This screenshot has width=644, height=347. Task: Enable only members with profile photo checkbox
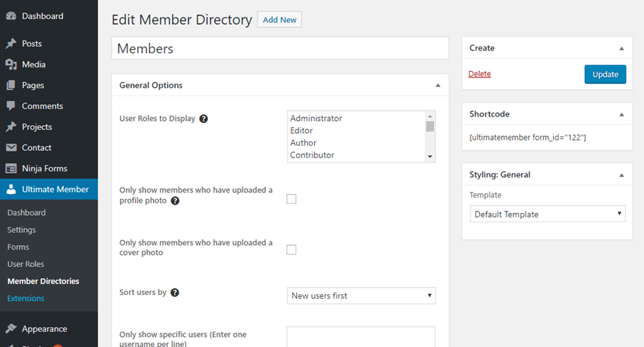[x=291, y=198]
